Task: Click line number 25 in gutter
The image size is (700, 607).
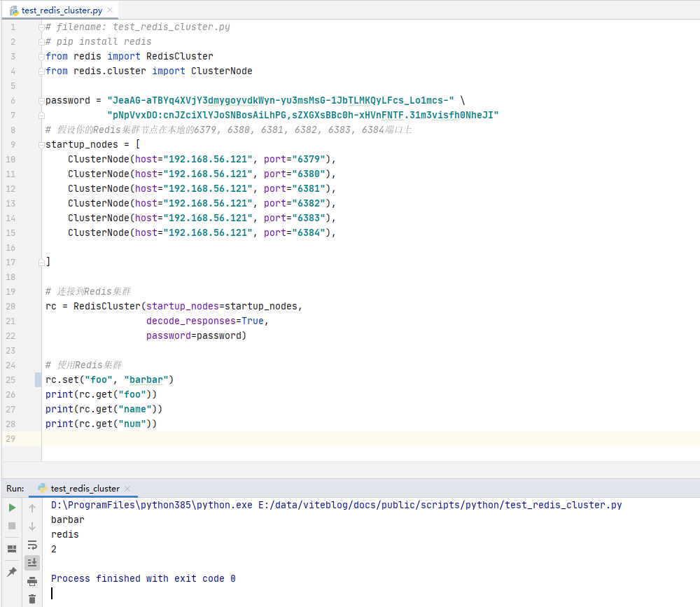Action: [x=10, y=379]
